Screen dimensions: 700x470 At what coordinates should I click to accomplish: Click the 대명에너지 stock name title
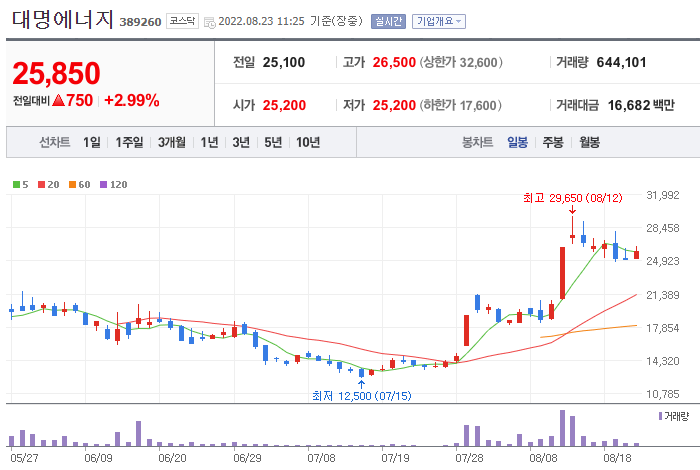[x=62, y=20]
